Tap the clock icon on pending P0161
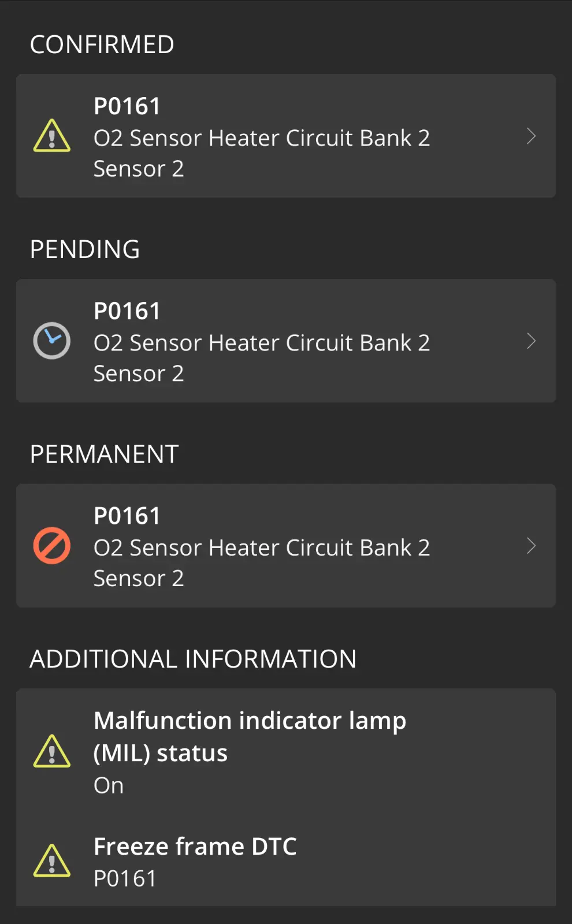Viewport: 572px width, 924px height. tap(52, 341)
